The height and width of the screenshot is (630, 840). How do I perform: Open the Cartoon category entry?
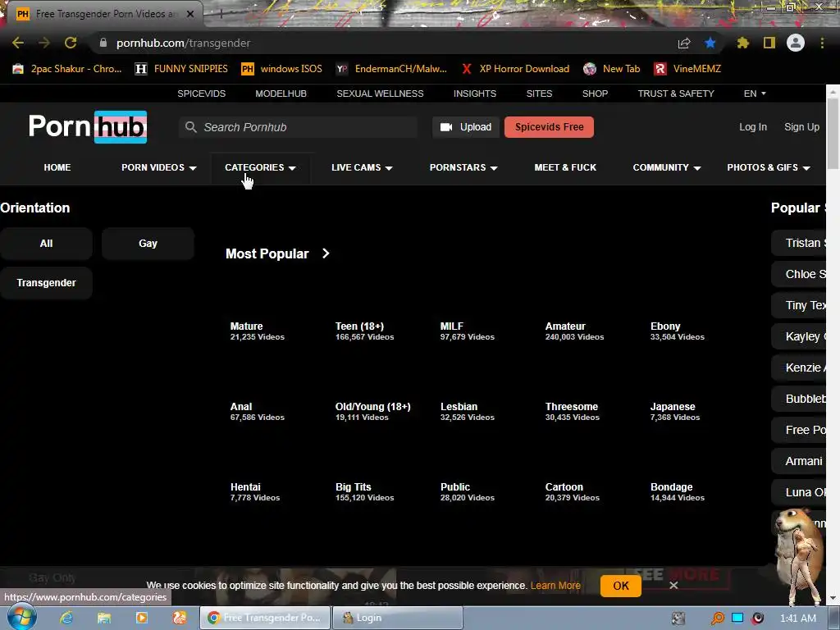click(572, 491)
